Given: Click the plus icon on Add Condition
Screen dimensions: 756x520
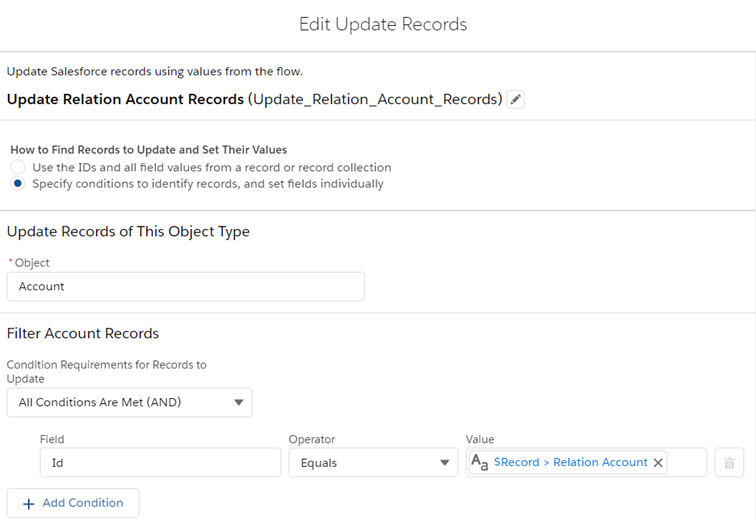Looking at the screenshot, I should (28, 503).
